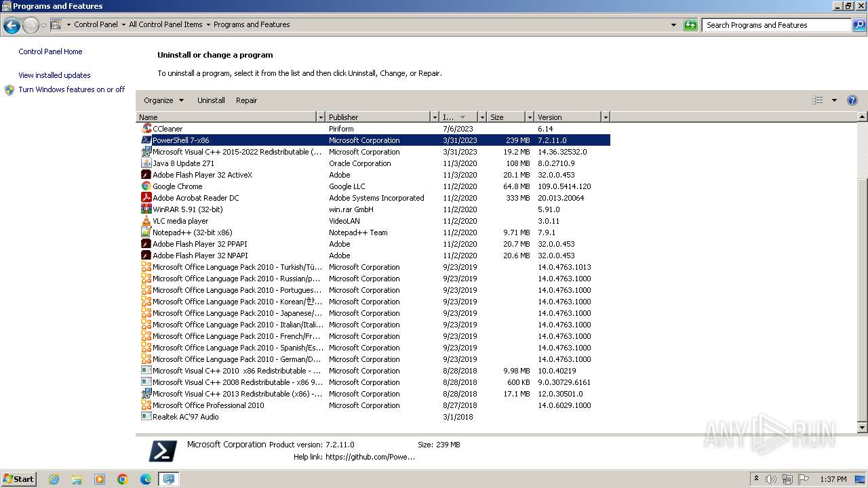Viewport: 868px width, 488px height.
Task: Select Adobe Acrobat Reader DC icon
Action: (146, 198)
